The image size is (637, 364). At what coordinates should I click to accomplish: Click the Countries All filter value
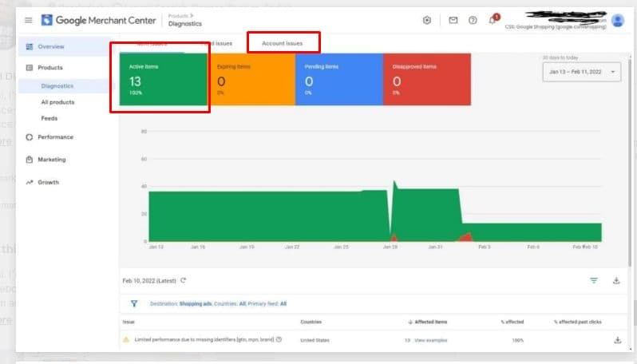pyautogui.click(x=243, y=304)
